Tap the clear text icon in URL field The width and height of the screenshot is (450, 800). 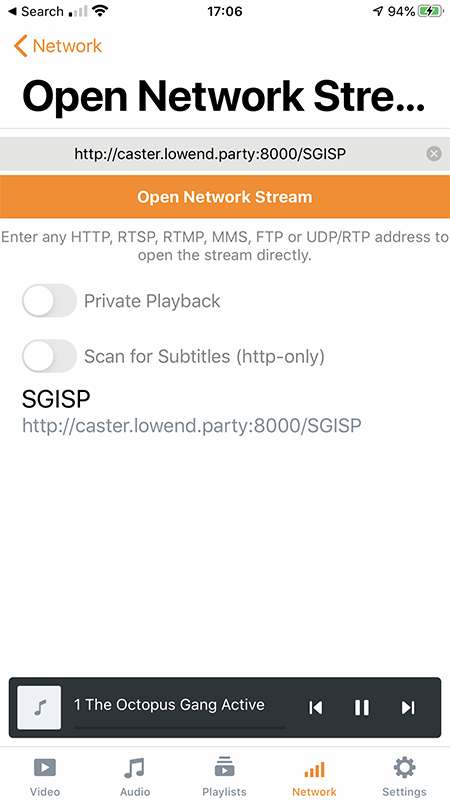pos(434,154)
